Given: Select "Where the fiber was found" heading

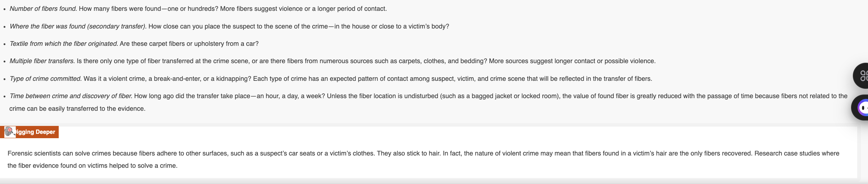Looking at the screenshot, I should pos(78,26).
